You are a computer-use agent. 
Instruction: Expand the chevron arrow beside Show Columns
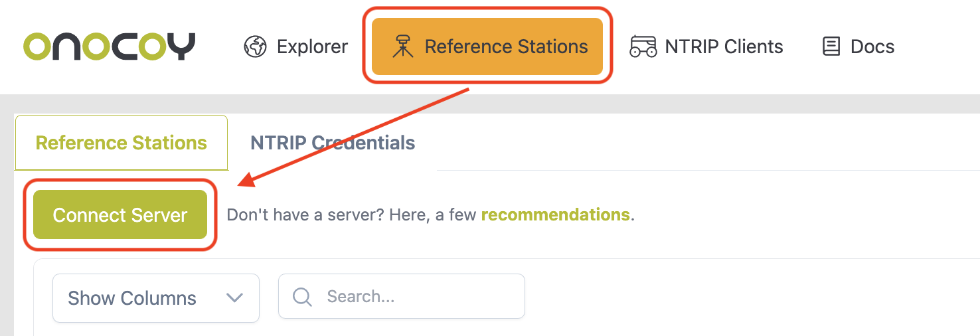coord(234,297)
